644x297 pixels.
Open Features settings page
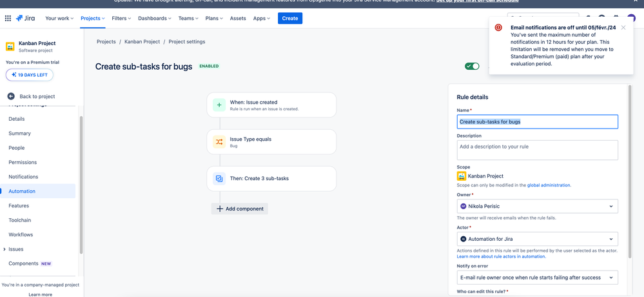point(19,206)
